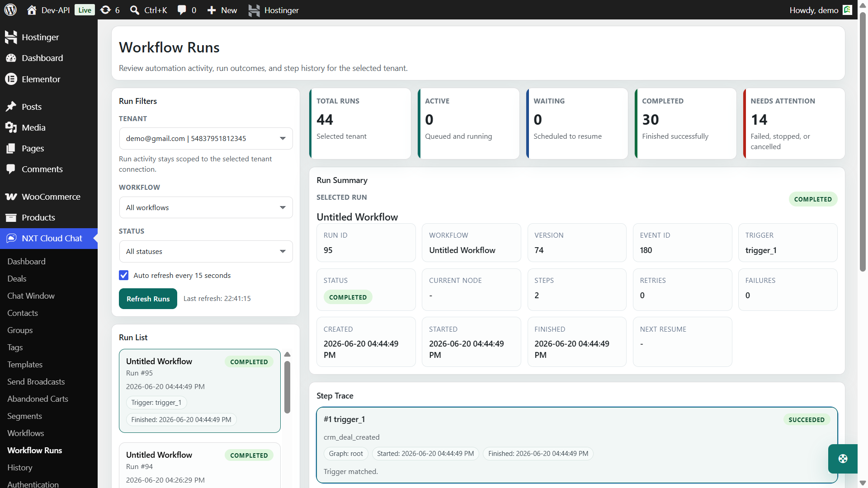Click the Run List scroll up arrow
The image size is (868, 488).
pos(287,354)
